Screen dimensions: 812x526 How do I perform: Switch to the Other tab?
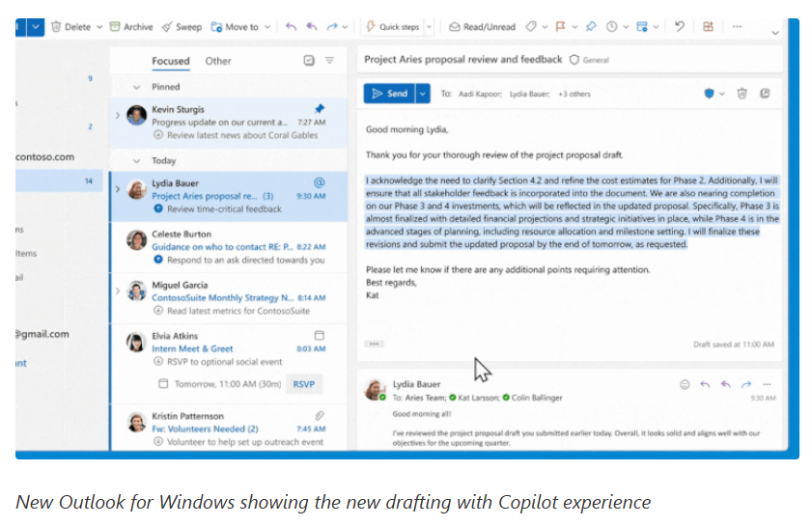218,61
